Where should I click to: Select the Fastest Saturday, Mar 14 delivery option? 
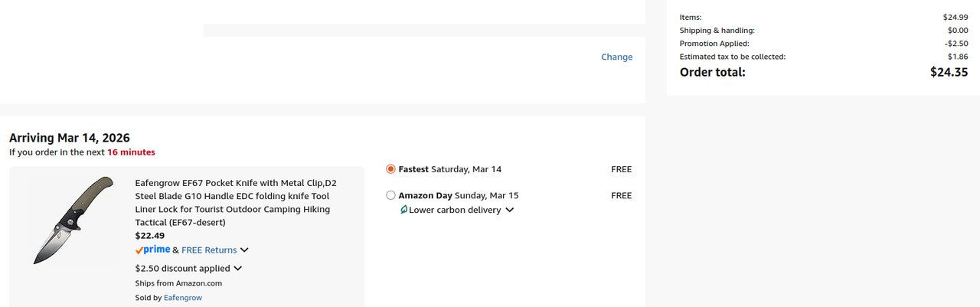tap(391, 169)
